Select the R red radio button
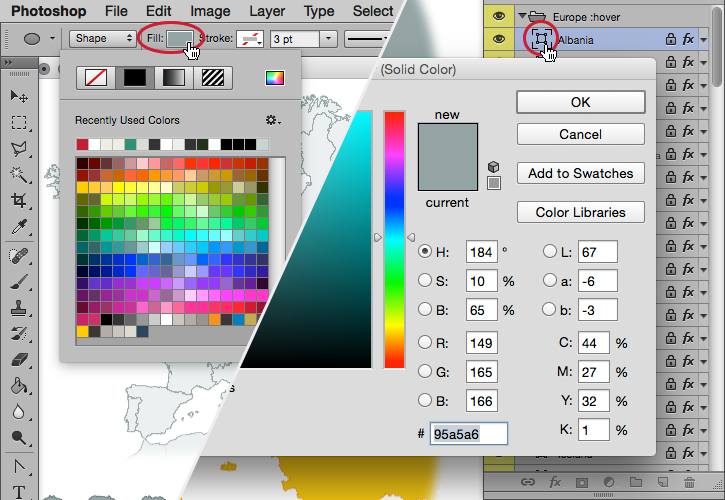The width and height of the screenshot is (725, 500). (x=424, y=342)
